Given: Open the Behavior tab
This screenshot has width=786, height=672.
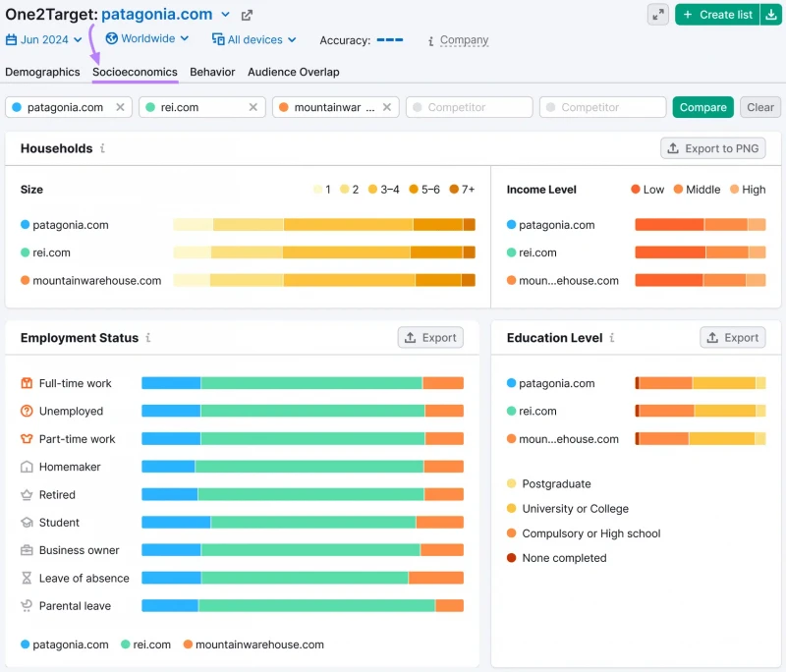Looking at the screenshot, I should tap(212, 72).
